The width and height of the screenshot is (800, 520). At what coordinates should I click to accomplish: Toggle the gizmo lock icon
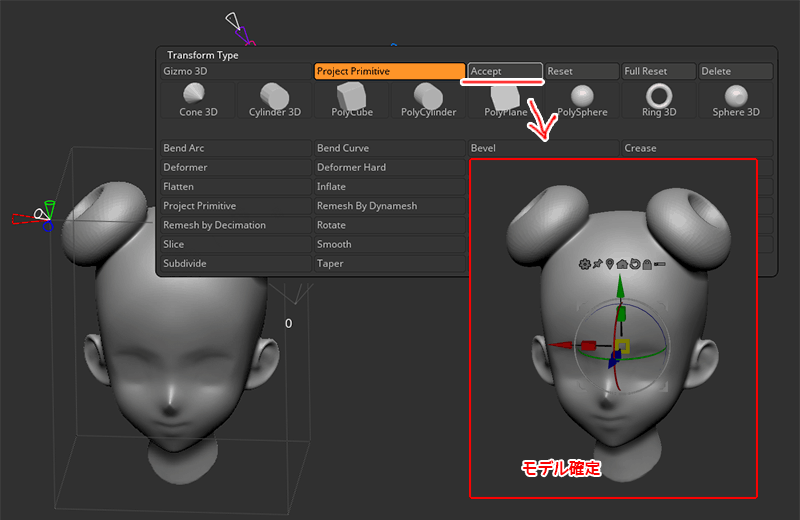pyautogui.click(x=648, y=264)
